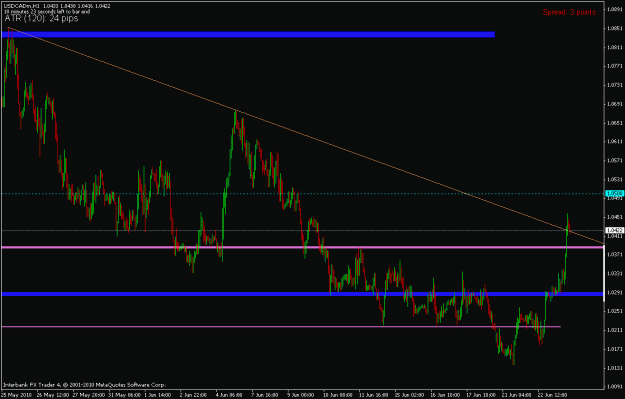This screenshot has width=625, height=399.
Task: Click the 1.0731 price scale label
Action: tap(615, 85)
